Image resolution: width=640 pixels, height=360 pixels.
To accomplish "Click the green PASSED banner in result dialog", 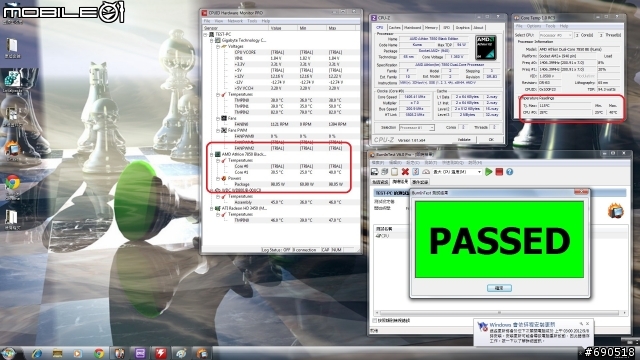I will [x=499, y=240].
